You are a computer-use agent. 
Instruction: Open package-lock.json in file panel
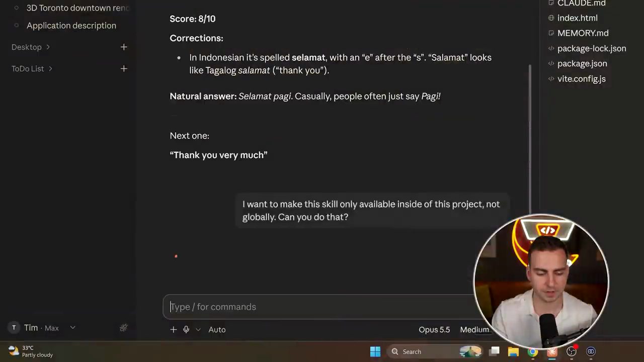point(592,48)
